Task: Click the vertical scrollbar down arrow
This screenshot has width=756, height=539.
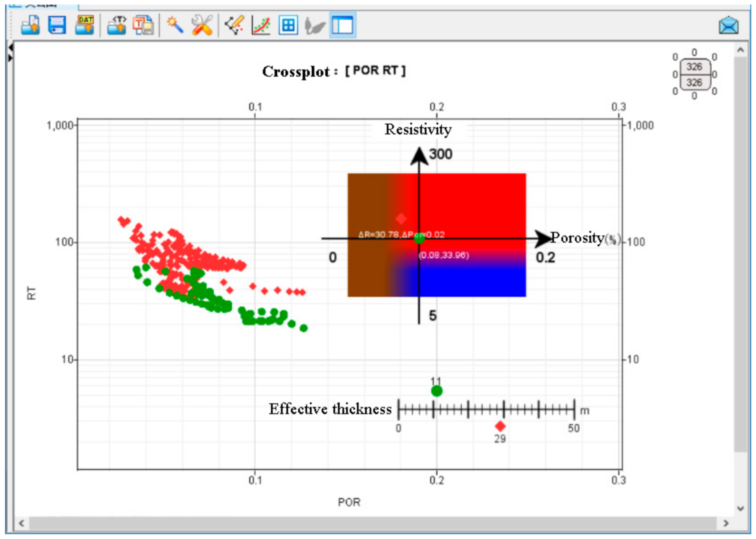Action: [740, 509]
